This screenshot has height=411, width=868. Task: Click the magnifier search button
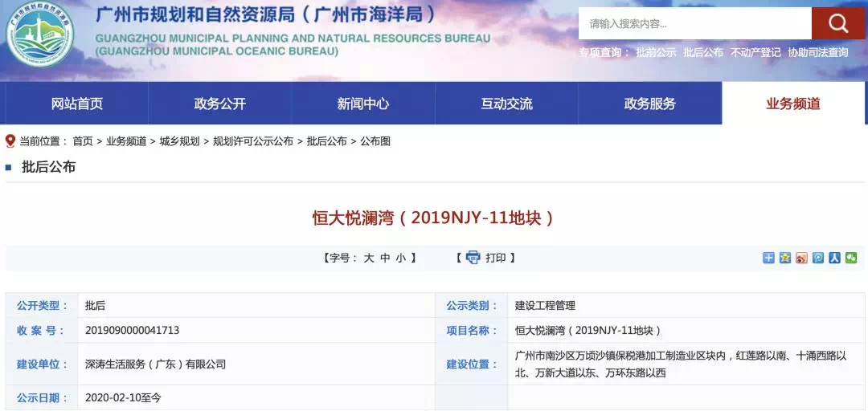coord(838,23)
